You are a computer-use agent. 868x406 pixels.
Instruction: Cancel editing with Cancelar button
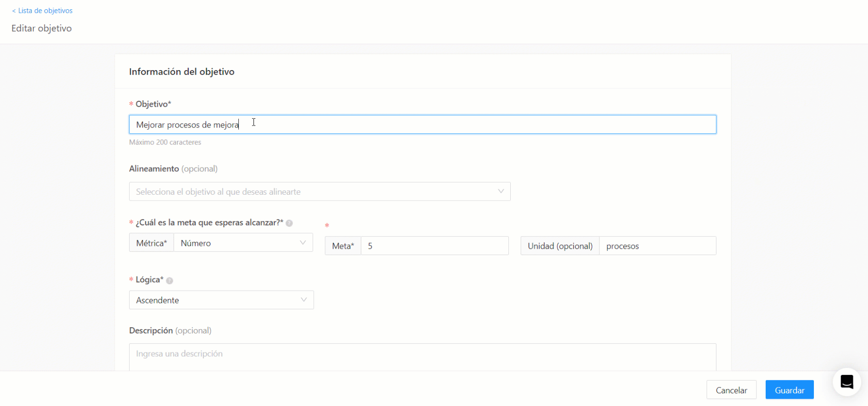731,390
